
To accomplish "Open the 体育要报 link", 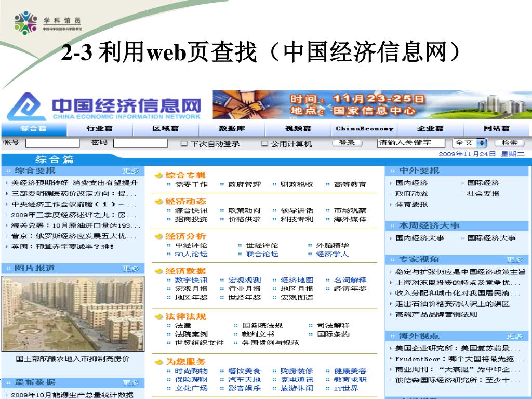I will tap(411, 204).
